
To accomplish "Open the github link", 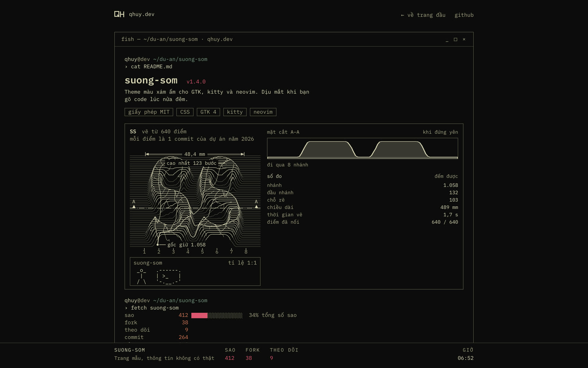I will [464, 15].
